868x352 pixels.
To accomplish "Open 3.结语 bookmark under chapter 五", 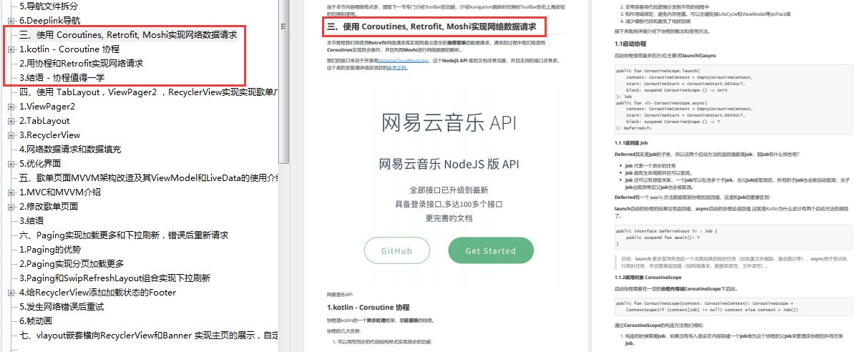I will coord(31,220).
